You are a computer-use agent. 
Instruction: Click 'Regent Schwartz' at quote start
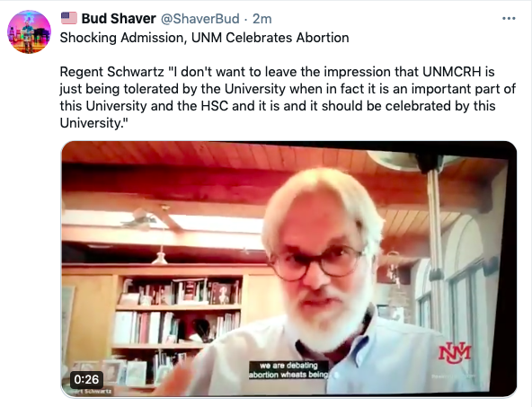coord(112,72)
